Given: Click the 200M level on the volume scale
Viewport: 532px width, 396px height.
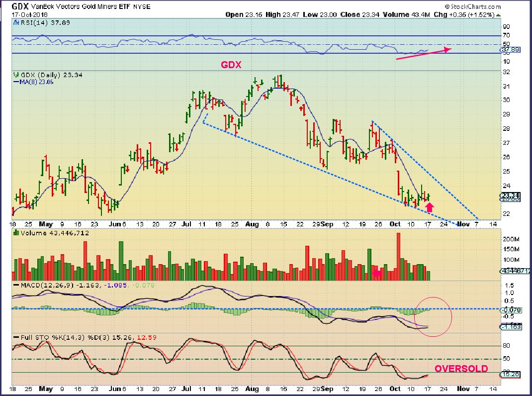Looking at the screenshot, I should pyautogui.click(x=511, y=239).
